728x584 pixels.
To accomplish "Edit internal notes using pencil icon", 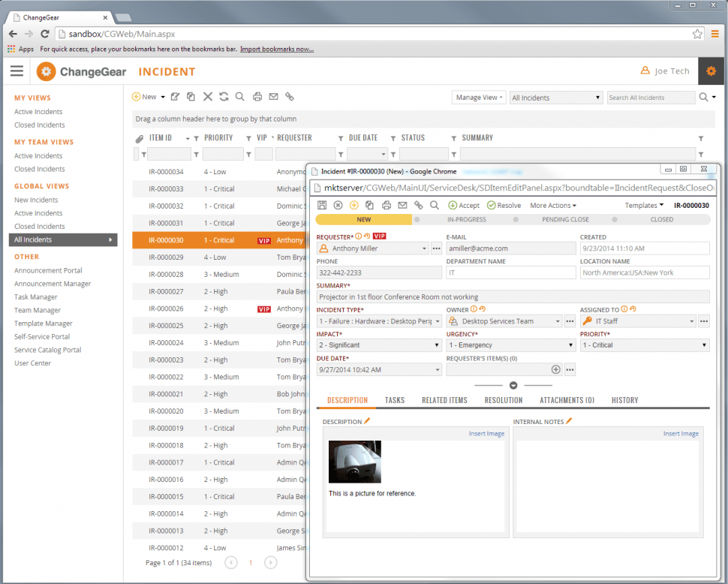I will pos(569,420).
